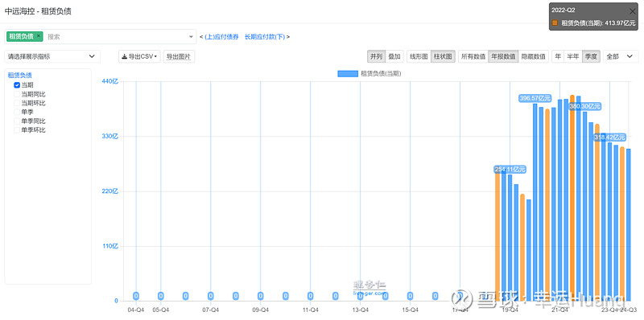The width and height of the screenshot is (644, 320).
Task: Click the 318.42亿元 data label
Action: 610,137
